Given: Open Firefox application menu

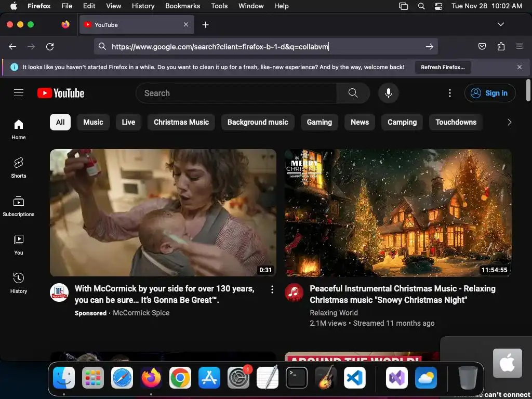Looking at the screenshot, I should tap(520, 46).
